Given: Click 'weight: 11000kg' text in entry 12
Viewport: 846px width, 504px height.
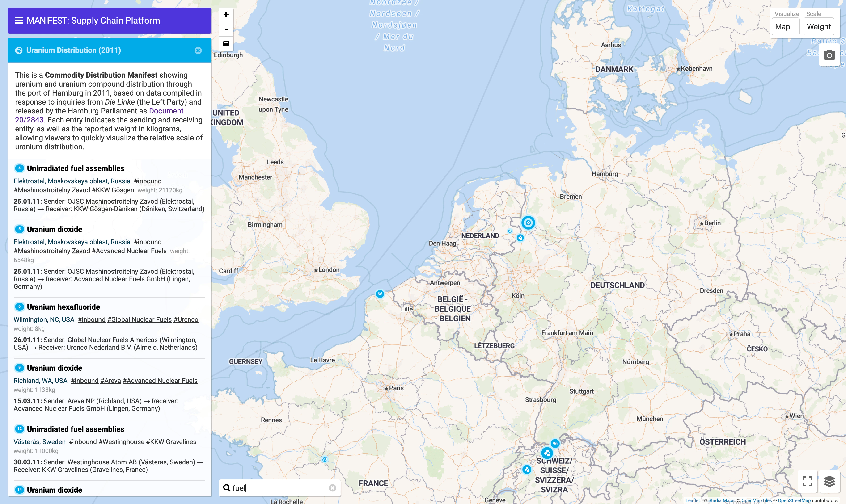Looking at the screenshot, I should 36,451.
